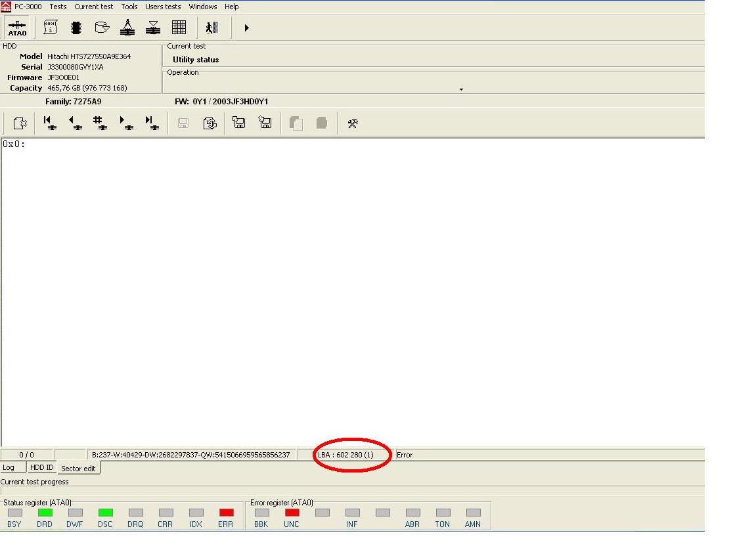Switch to the HDD ID tab

[42, 467]
